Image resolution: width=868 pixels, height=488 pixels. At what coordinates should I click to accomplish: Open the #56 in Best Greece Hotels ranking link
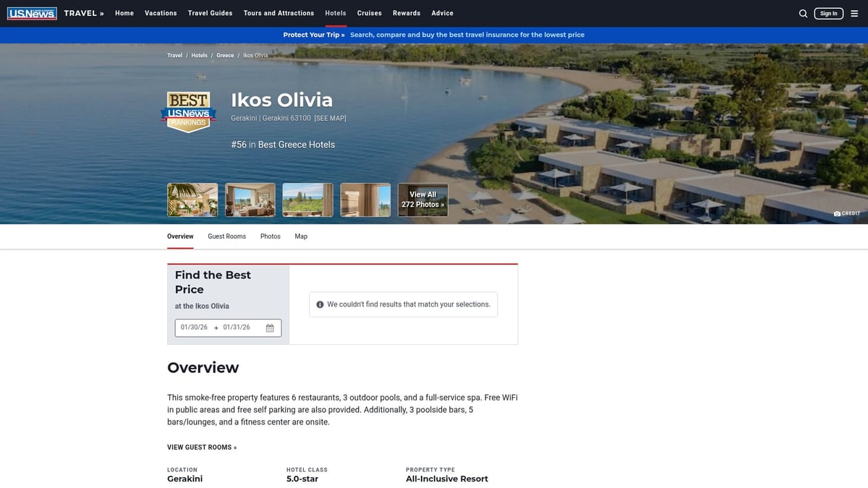pyautogui.click(x=283, y=144)
